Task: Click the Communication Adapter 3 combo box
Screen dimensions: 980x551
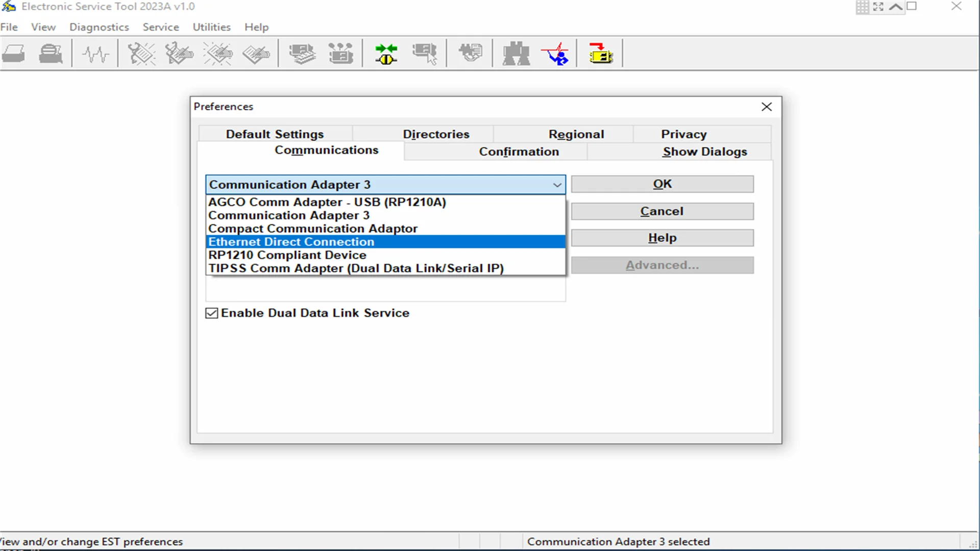Action: (x=385, y=185)
